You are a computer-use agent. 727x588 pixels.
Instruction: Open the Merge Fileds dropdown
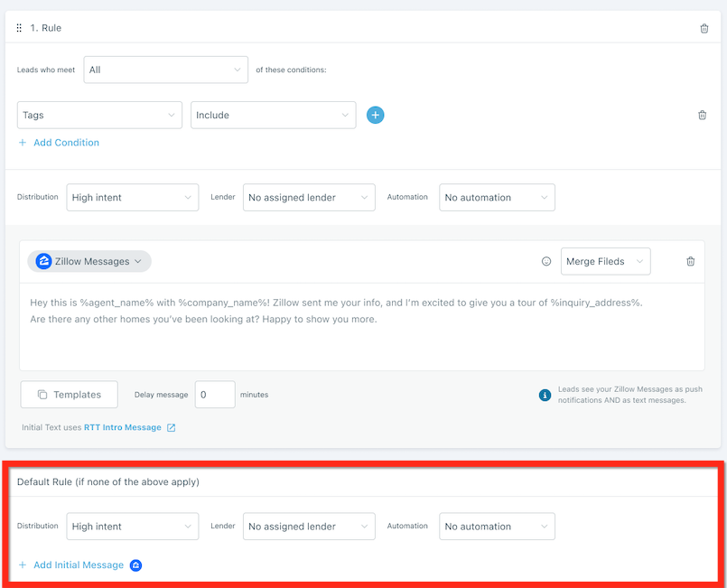[605, 262]
